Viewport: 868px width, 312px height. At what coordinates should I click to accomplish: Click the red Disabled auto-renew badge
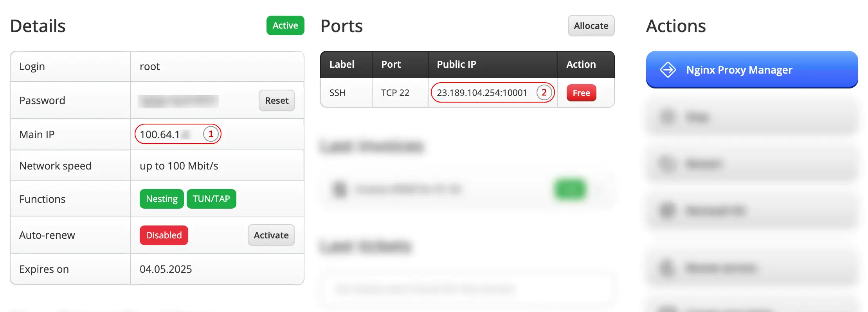(x=164, y=235)
